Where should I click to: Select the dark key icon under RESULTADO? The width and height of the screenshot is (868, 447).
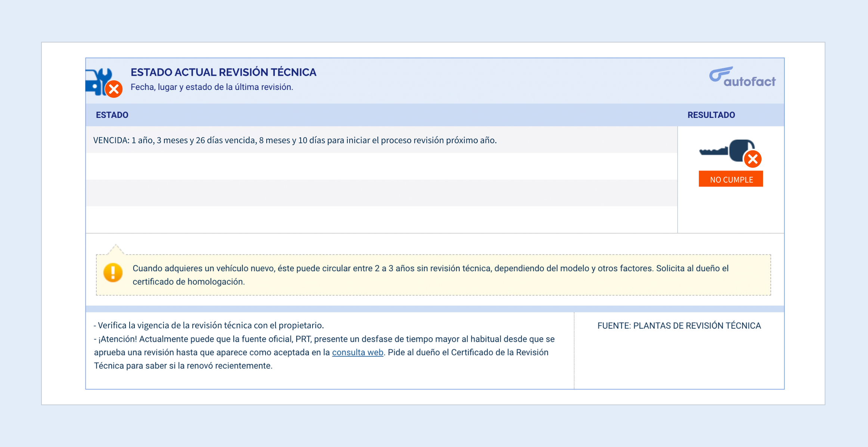[728, 151]
